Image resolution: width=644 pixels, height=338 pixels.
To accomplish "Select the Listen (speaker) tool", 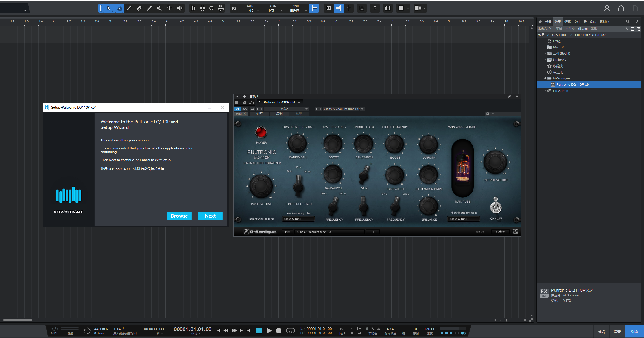I will [180, 8].
